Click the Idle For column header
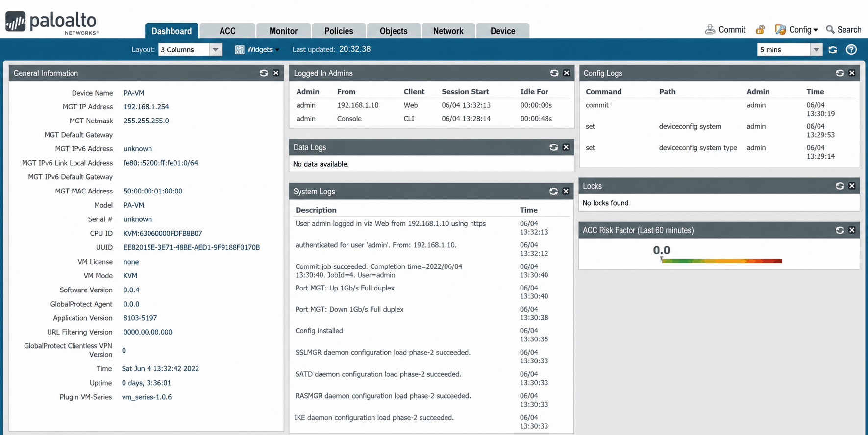 pos(534,92)
